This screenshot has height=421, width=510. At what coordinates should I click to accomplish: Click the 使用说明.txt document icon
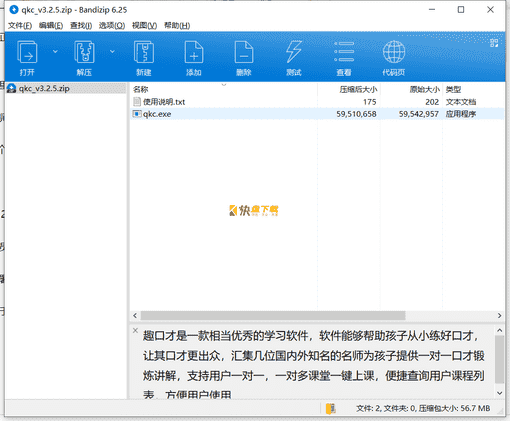click(x=137, y=102)
